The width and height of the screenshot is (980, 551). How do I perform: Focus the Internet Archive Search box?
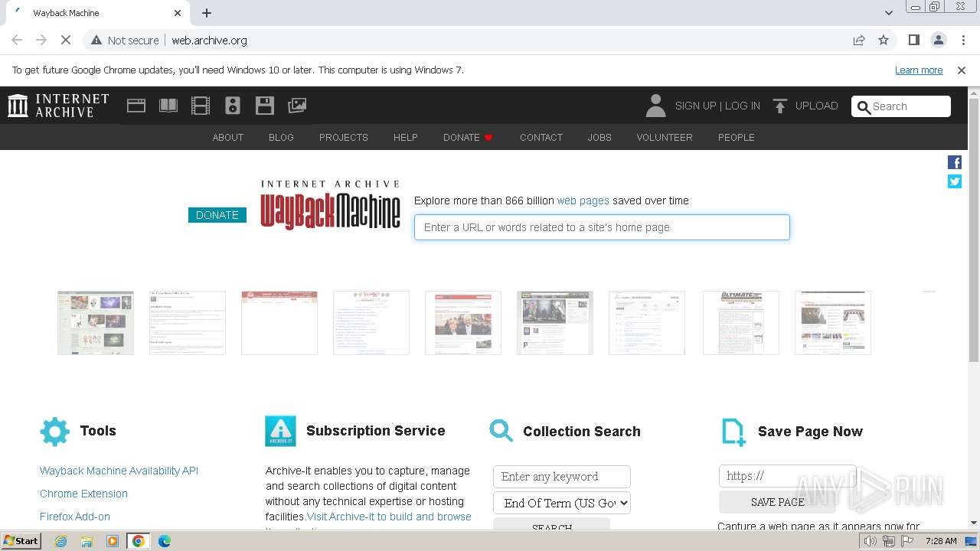(x=901, y=106)
